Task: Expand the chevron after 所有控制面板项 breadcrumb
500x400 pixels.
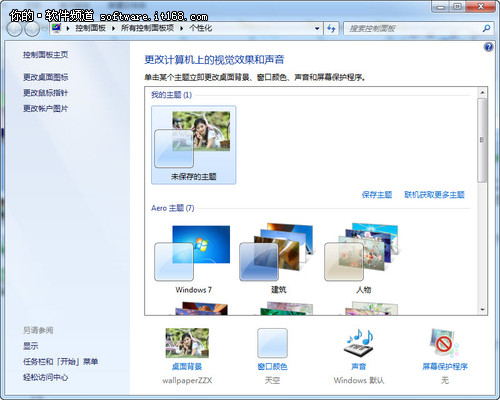Action: (182, 29)
